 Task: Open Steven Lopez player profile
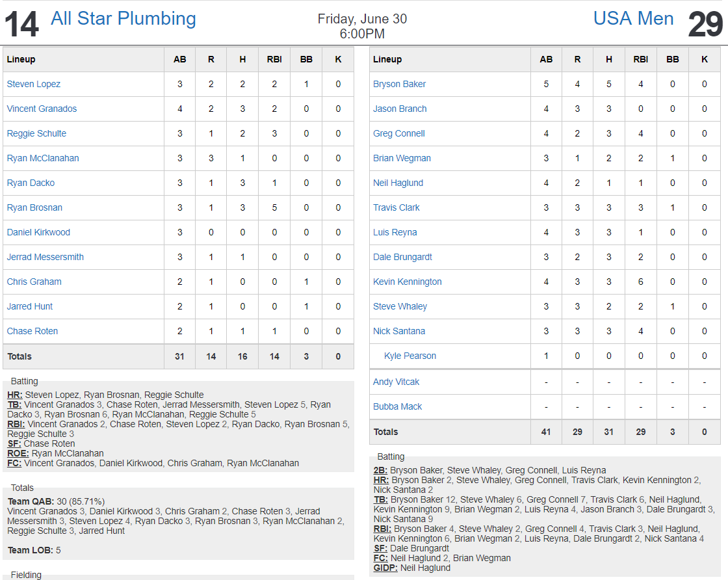click(x=33, y=84)
